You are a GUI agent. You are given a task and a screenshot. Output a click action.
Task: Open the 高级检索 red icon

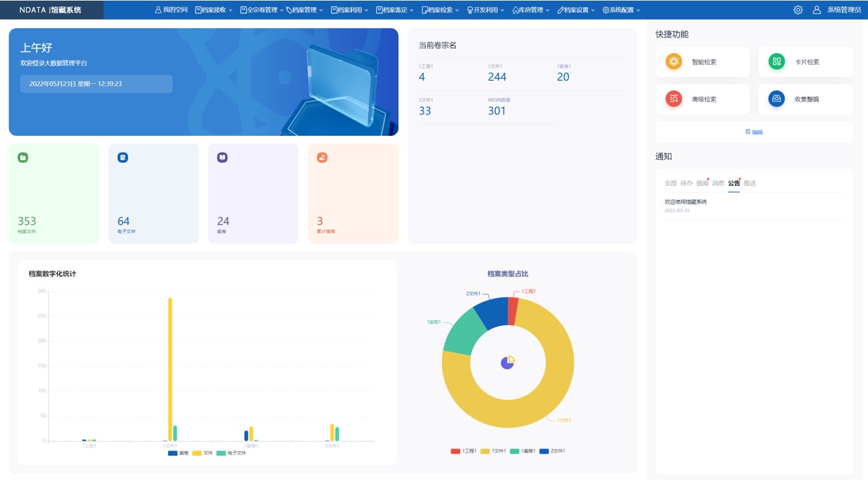674,99
